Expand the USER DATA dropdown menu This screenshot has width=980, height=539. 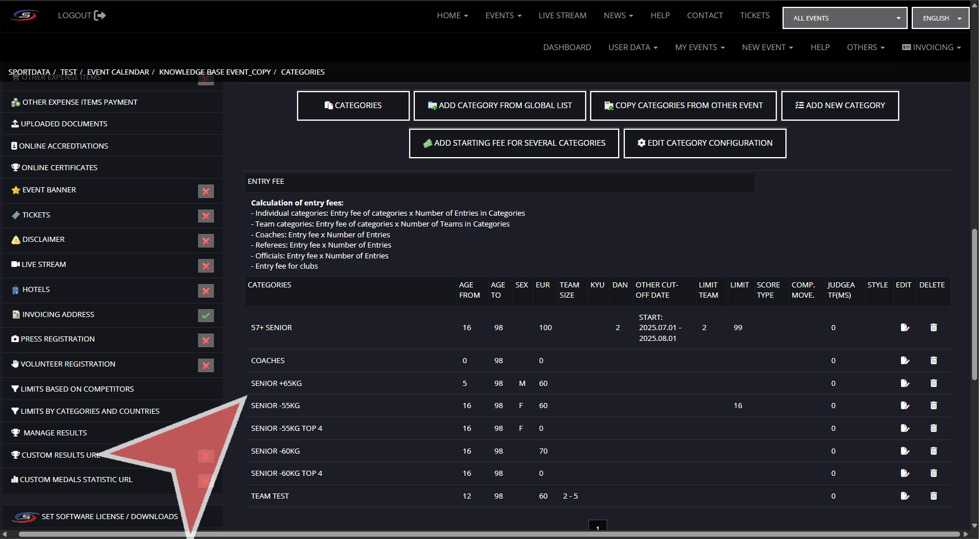pyautogui.click(x=632, y=47)
